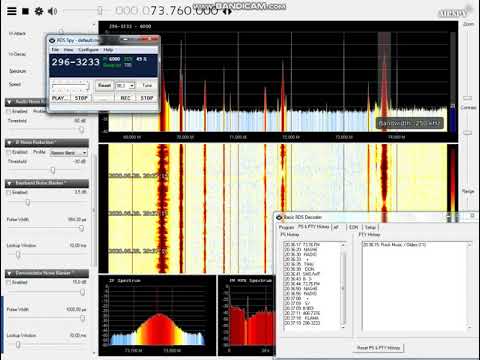Open the Configure menu in RDS Spy

click(88, 50)
